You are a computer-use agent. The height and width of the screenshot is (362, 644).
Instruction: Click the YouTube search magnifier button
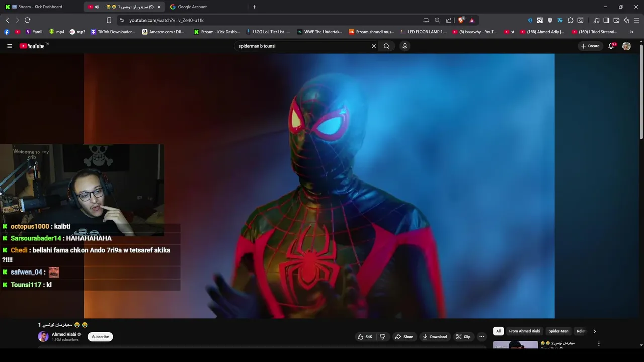point(386,46)
